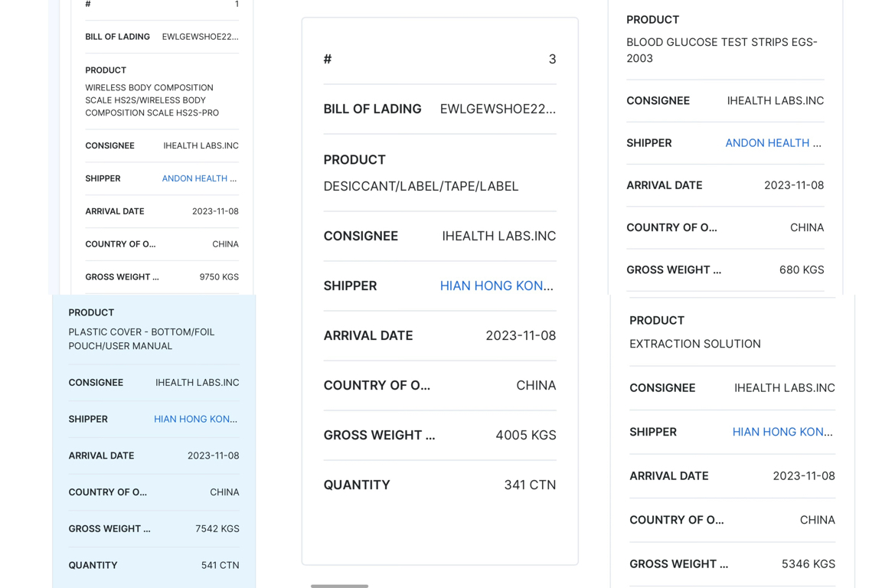Click the 5346 KGS gross weight value
882x588 pixels.
tap(808, 563)
